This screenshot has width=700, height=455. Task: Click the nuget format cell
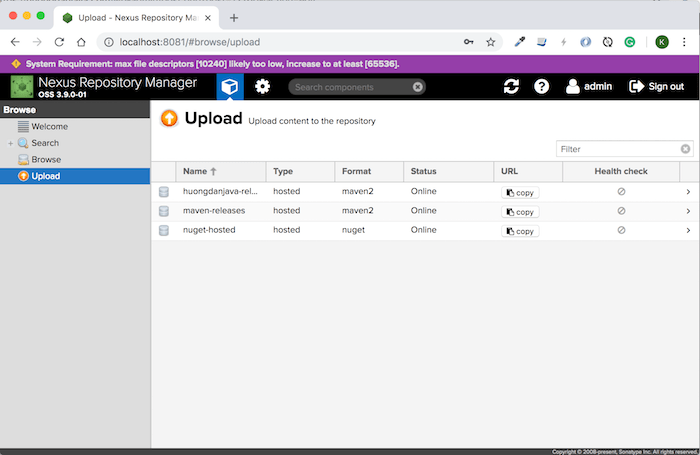pos(353,230)
